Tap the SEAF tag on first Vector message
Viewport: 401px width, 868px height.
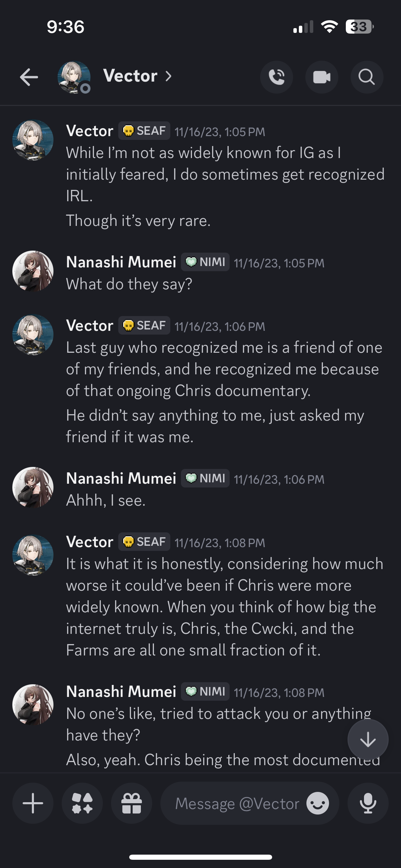pyautogui.click(x=144, y=131)
